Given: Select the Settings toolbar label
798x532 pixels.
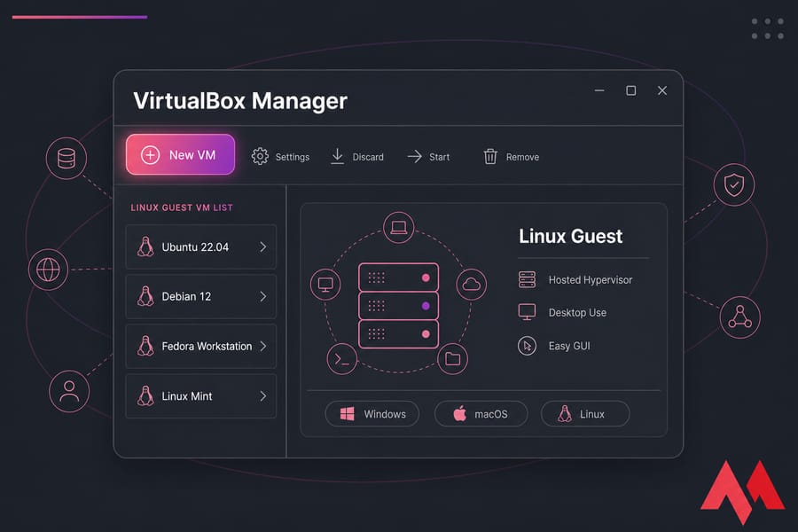Looking at the screenshot, I should click(x=293, y=157).
